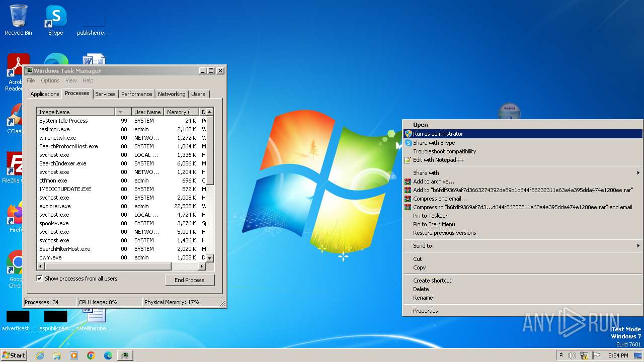Switch to the Users tab
This screenshot has height=362, width=644.
tap(198, 94)
